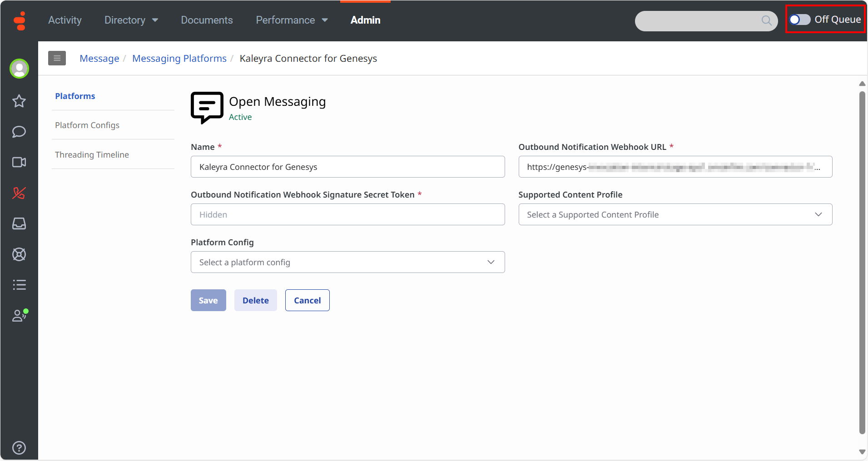Click the Signature Secret Token field
Screen dimensions: 868x461
click(348, 214)
